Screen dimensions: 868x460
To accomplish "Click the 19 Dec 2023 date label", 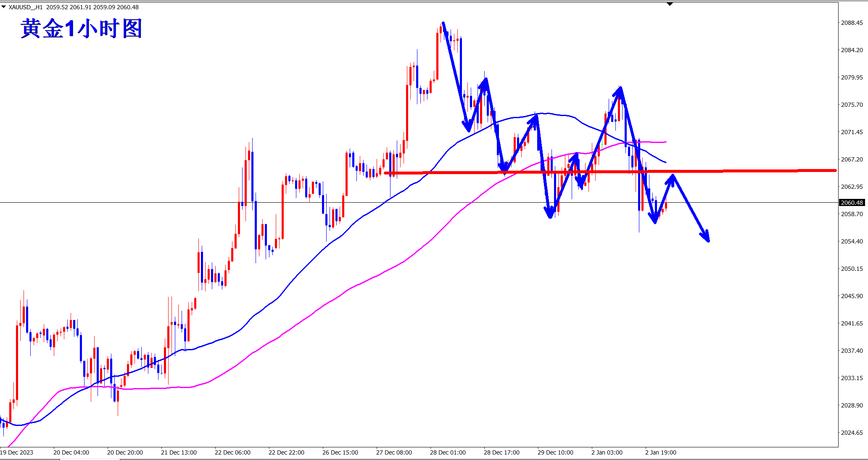I will (17, 452).
